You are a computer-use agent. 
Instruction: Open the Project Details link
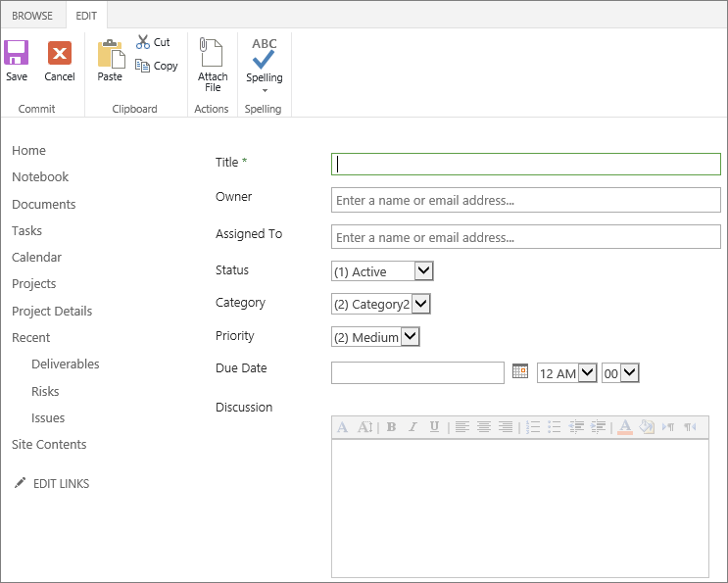click(52, 311)
